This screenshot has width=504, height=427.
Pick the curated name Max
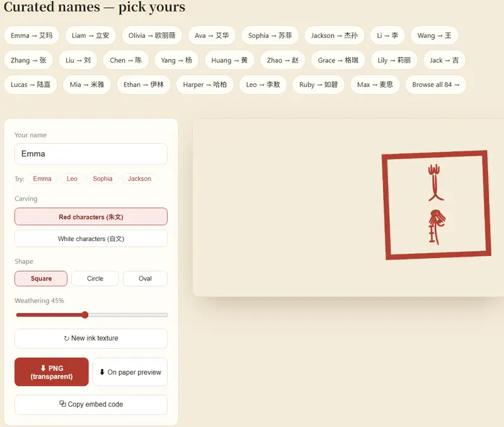pos(375,85)
